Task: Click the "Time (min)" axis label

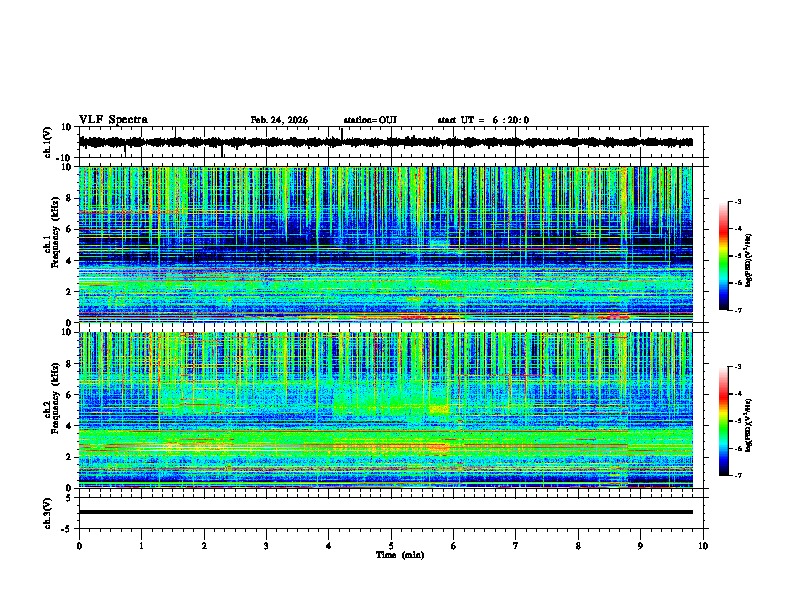Action: pos(400,555)
